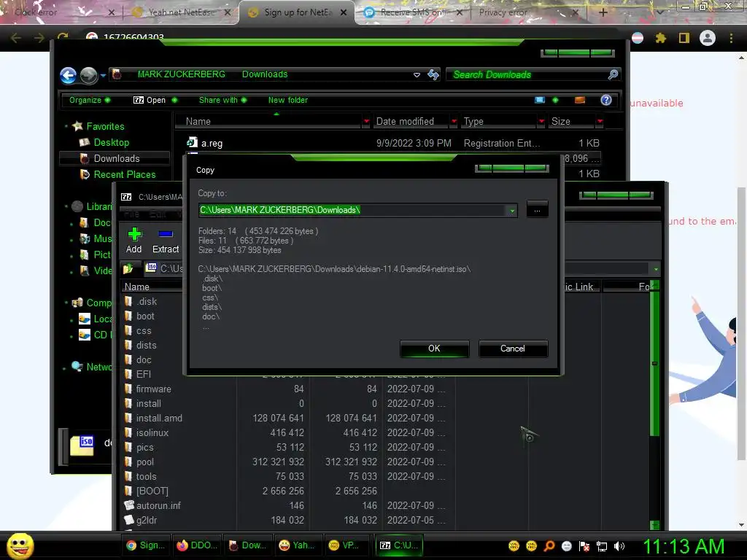
Task: Change the Explorer view icon
Action: coord(540,100)
